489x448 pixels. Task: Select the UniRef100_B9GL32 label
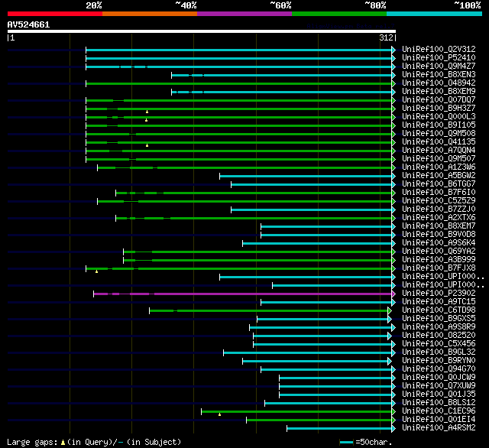(x=439, y=352)
